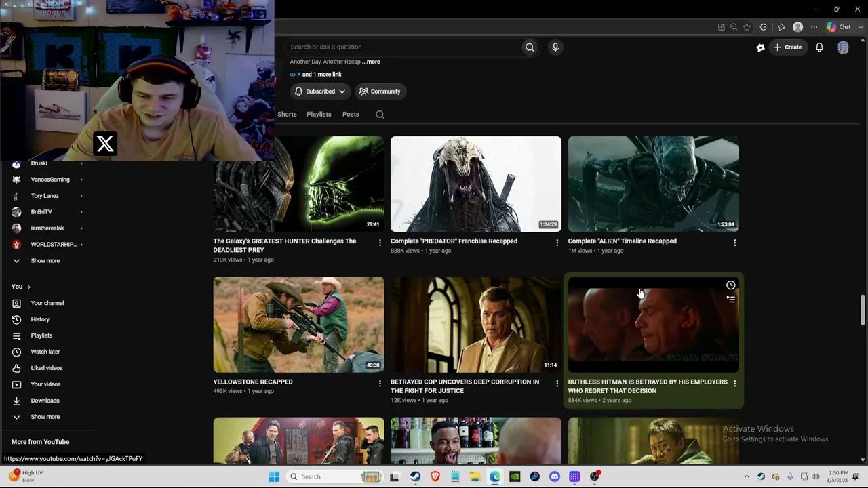
Task: Open Your channel in the sidebar
Action: 47,303
